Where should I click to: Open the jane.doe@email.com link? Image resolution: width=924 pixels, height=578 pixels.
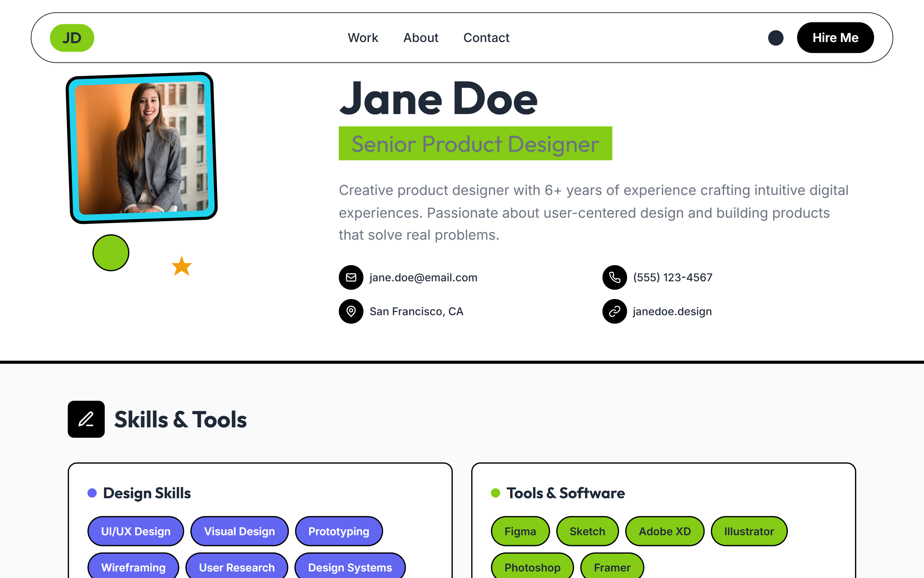click(x=423, y=277)
